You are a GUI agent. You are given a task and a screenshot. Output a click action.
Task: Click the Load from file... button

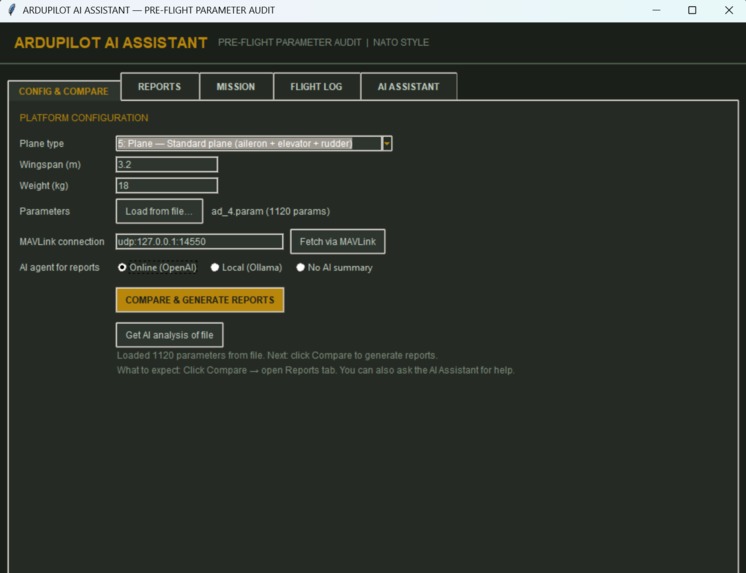159,211
